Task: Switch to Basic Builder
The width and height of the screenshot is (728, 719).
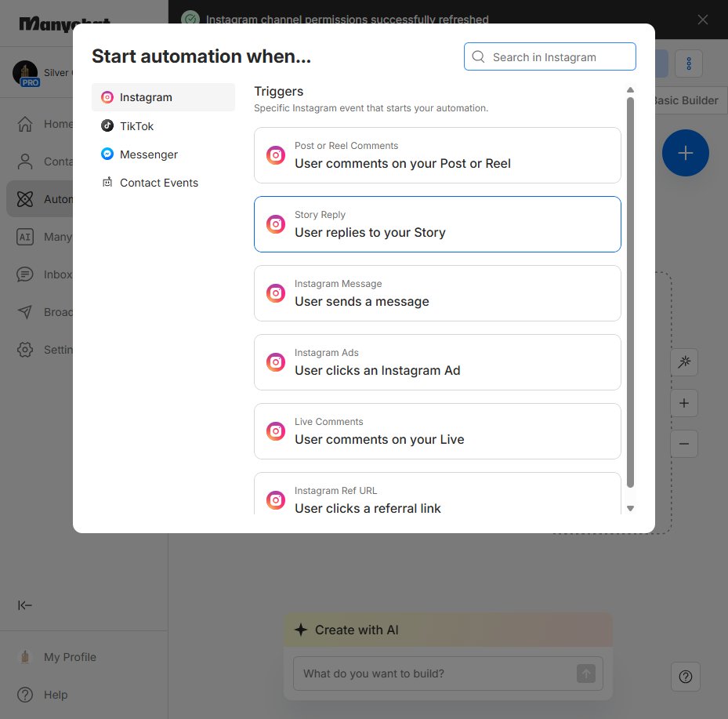Action: point(690,100)
